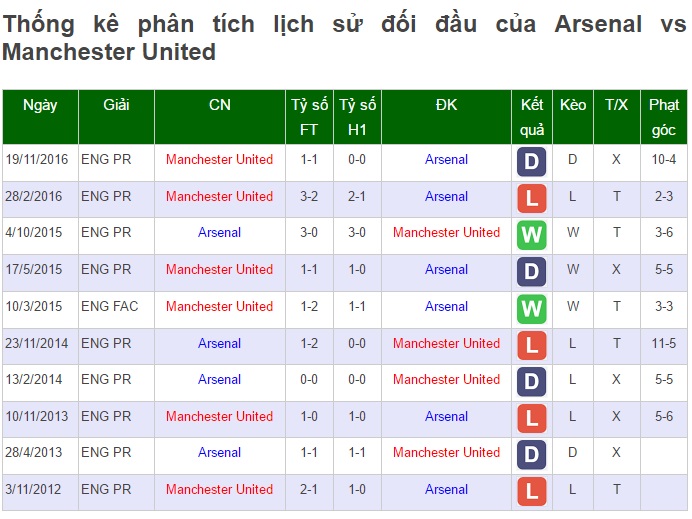Open Arsenal home link in 28/4/2013 row
This screenshot has width=692, height=519.
pos(219,452)
